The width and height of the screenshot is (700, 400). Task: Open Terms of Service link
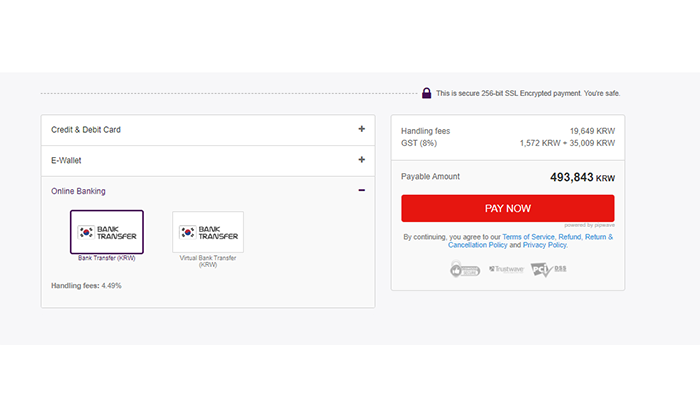coord(528,237)
